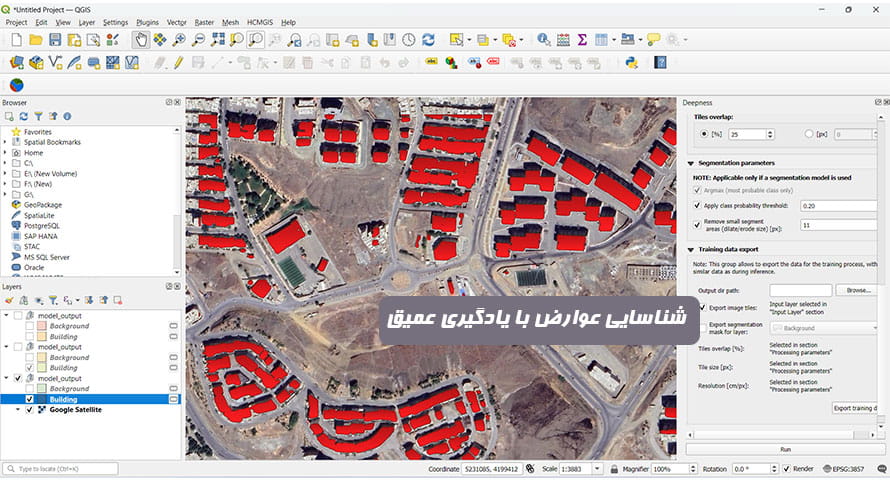Open Layer Styling panel paintbrush icon

9,300
